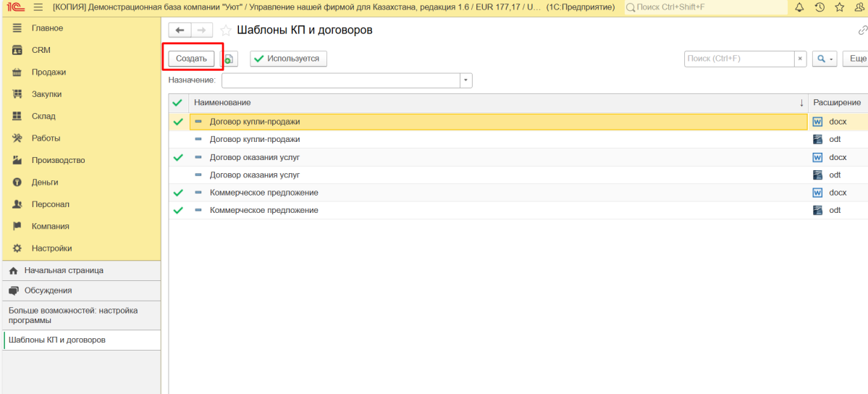Screen dimensions: 868x394
Task: Open notifications bell icon
Action: [799, 7]
